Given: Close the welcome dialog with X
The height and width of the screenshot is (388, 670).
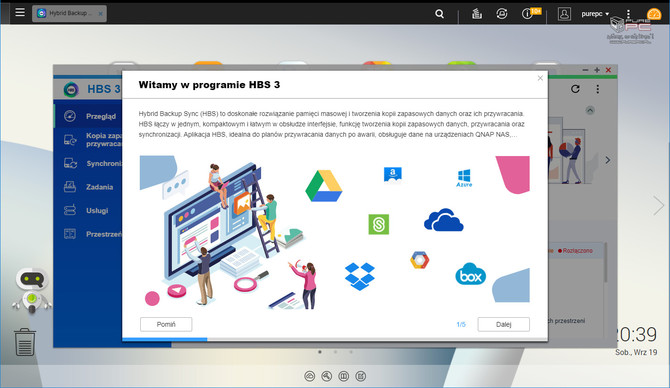Looking at the screenshot, I should [540, 78].
